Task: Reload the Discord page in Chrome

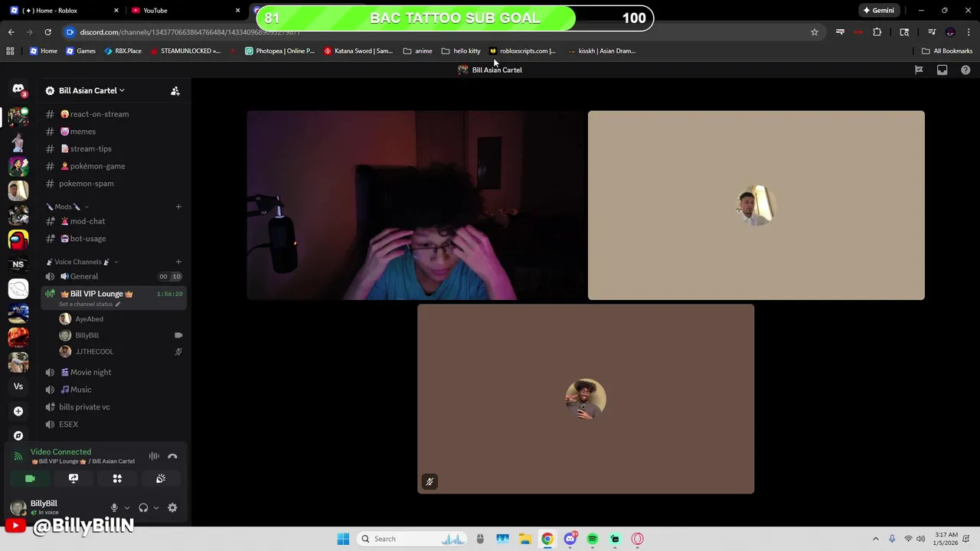Action: coord(47,32)
